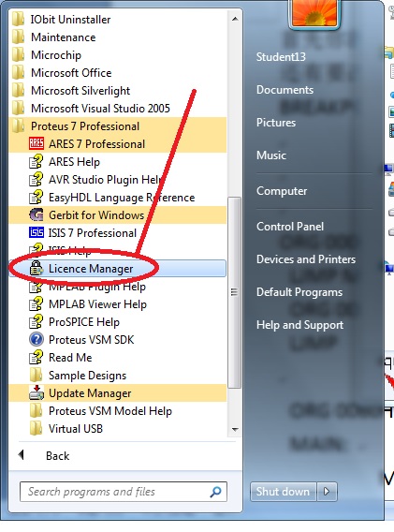Click the Read Me document icon
This screenshot has height=532, width=394.
point(36,357)
